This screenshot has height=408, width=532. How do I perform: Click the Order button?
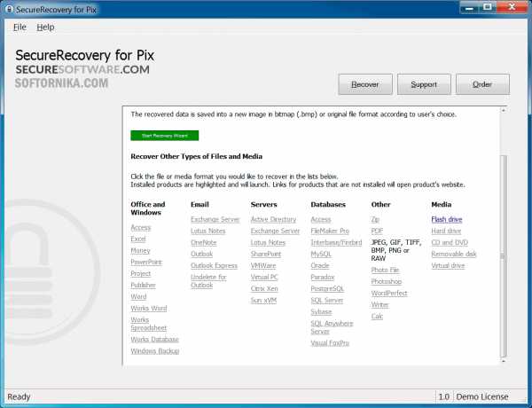[x=482, y=84]
